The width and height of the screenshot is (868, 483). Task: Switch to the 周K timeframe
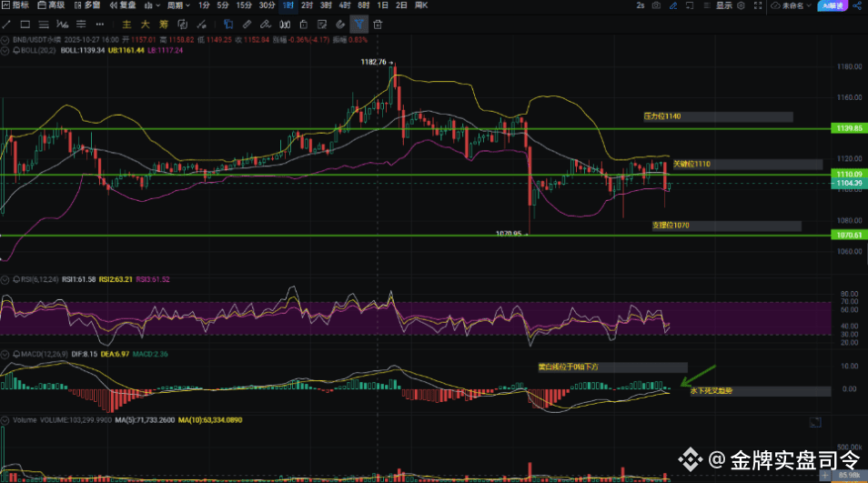click(421, 5)
